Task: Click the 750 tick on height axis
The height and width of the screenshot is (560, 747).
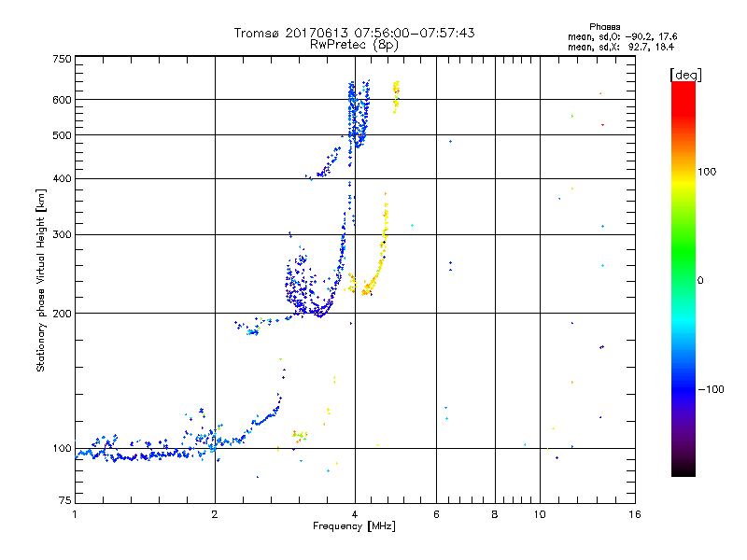Action: 62,59
